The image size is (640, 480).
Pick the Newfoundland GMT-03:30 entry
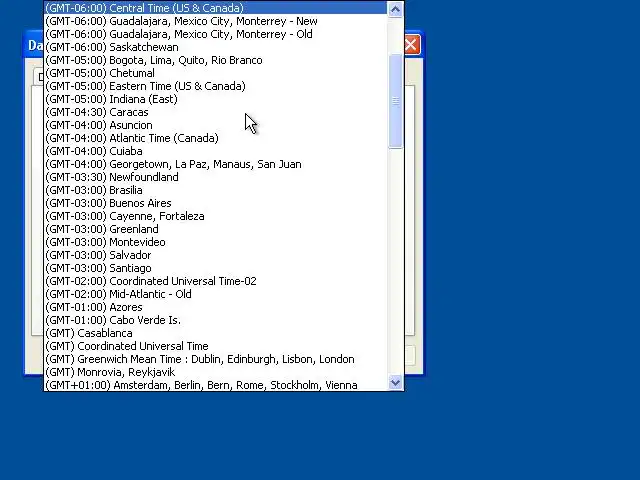click(216, 177)
